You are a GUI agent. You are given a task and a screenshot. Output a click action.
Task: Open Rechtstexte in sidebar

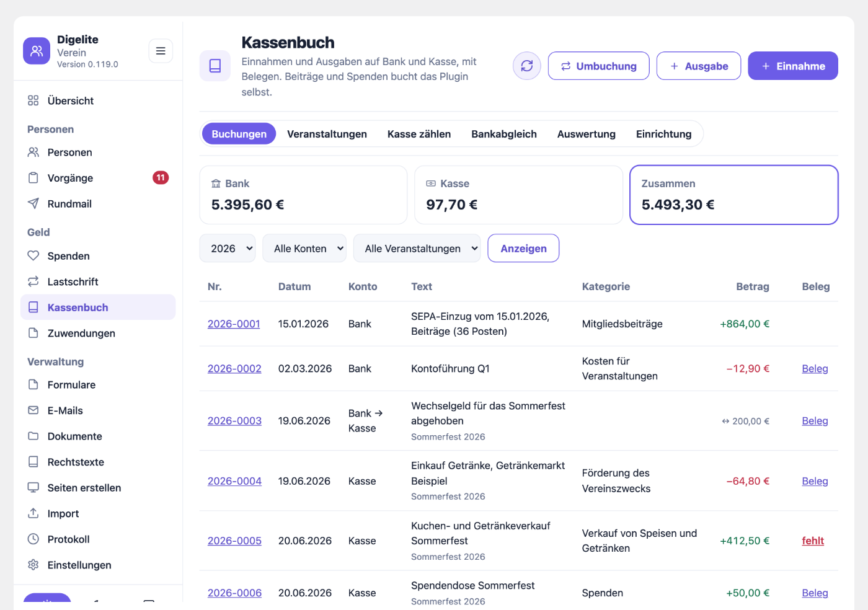pos(98,462)
